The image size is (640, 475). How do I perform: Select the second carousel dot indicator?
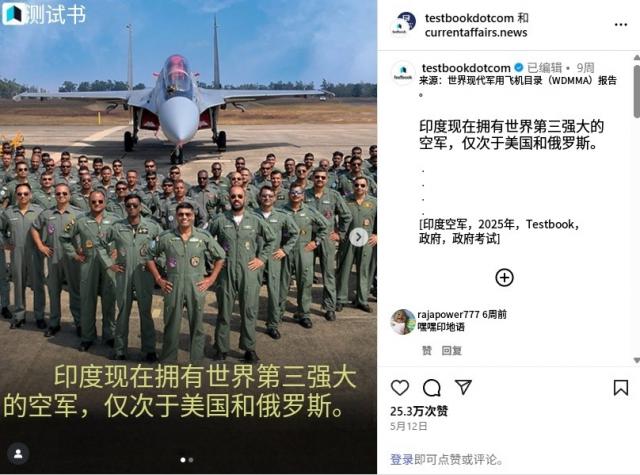[x=191, y=460]
